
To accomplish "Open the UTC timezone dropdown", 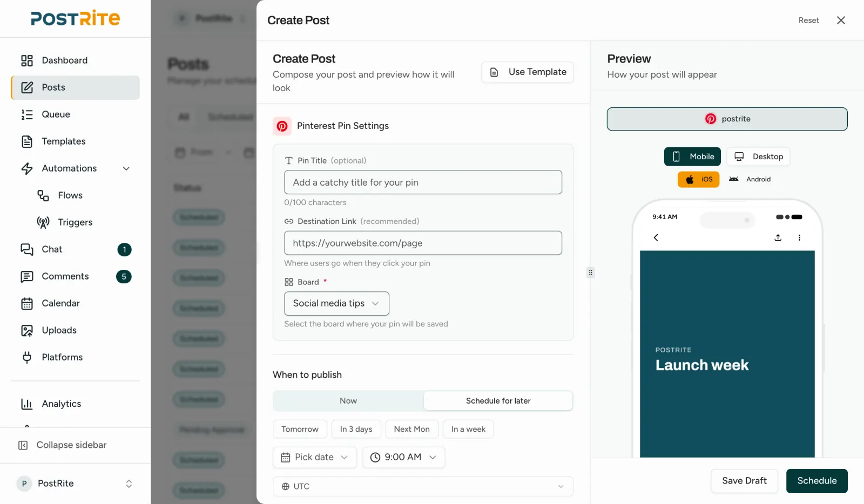I will [x=423, y=487].
